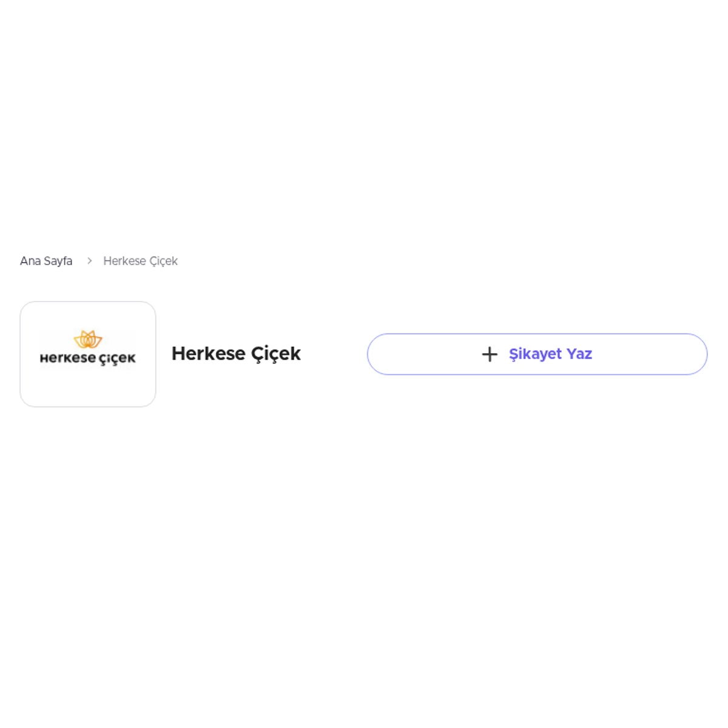Click the black logo wordmark inside the card

(88, 359)
